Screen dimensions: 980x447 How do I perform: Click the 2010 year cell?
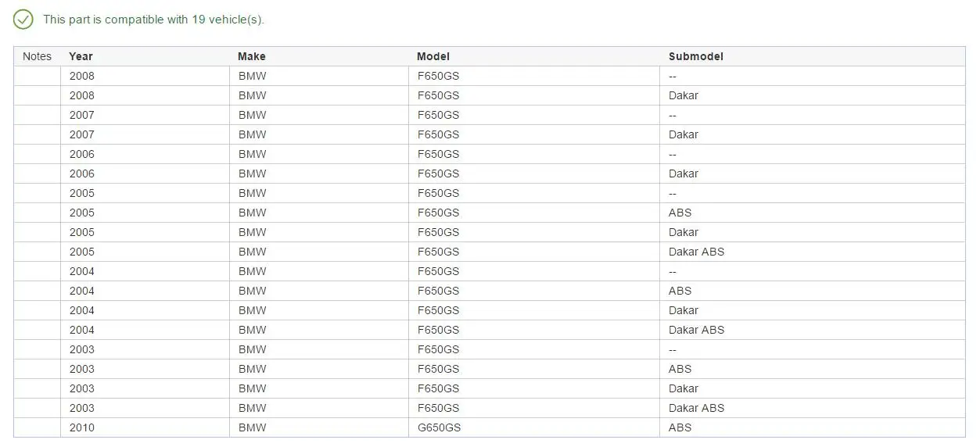tap(81, 427)
